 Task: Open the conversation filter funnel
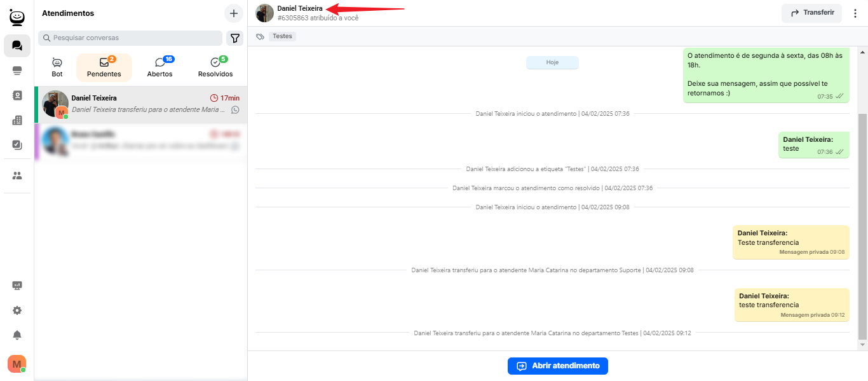[234, 38]
